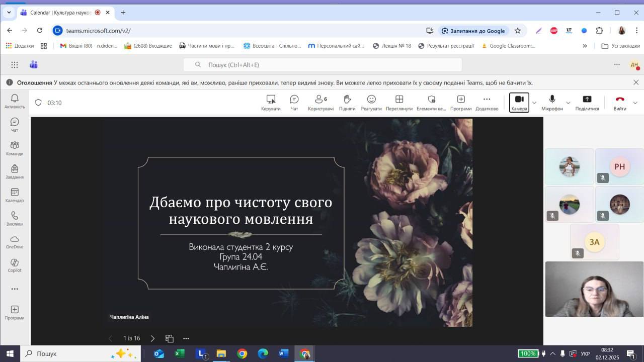Screen dimensions: 644x362
Task: Toggle the Камера on or off
Action: pos(519,102)
